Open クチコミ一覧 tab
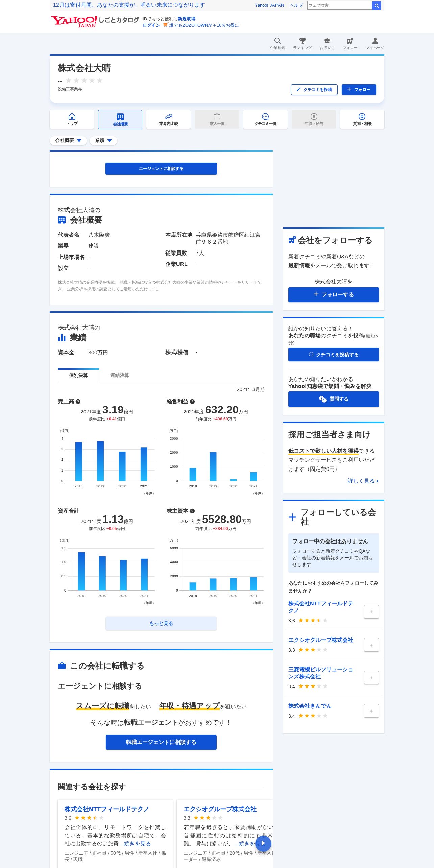Screen dimensions: 434x868 (265, 119)
